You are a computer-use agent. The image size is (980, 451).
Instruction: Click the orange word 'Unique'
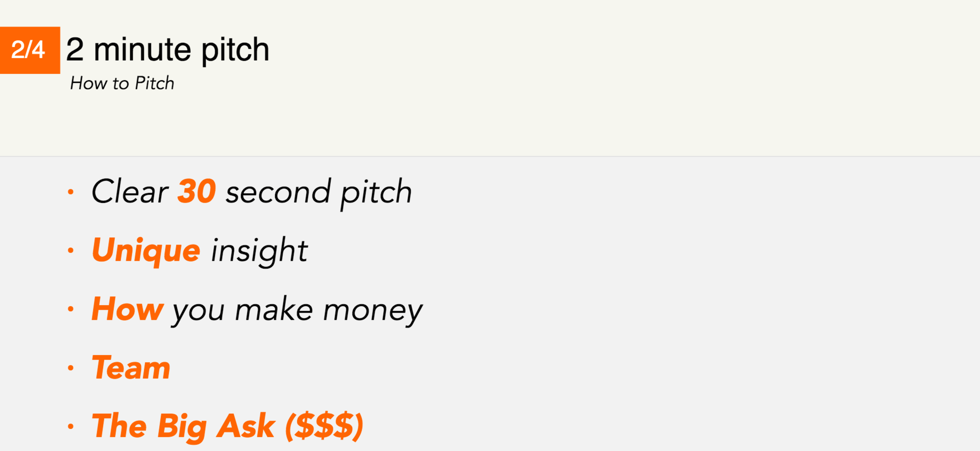pyautogui.click(x=146, y=250)
